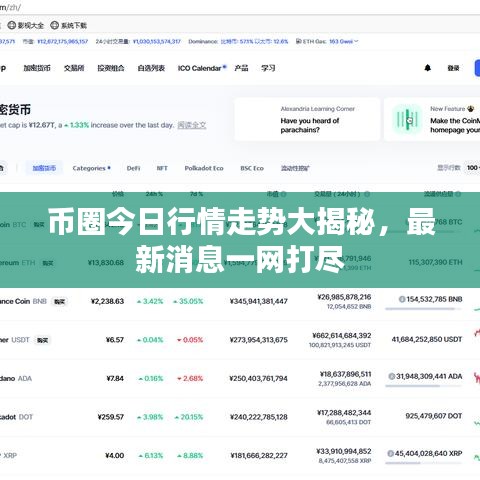Click the XRP price ¥4.00
The image size is (480, 480).
coord(115,456)
